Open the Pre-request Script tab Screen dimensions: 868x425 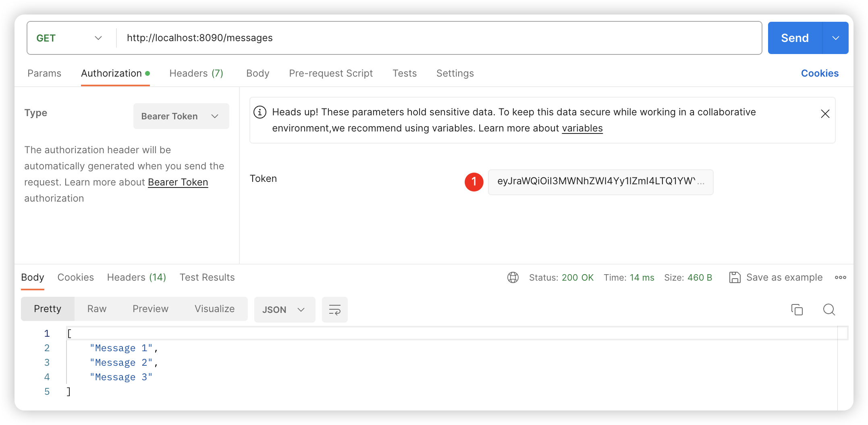pyautogui.click(x=330, y=73)
